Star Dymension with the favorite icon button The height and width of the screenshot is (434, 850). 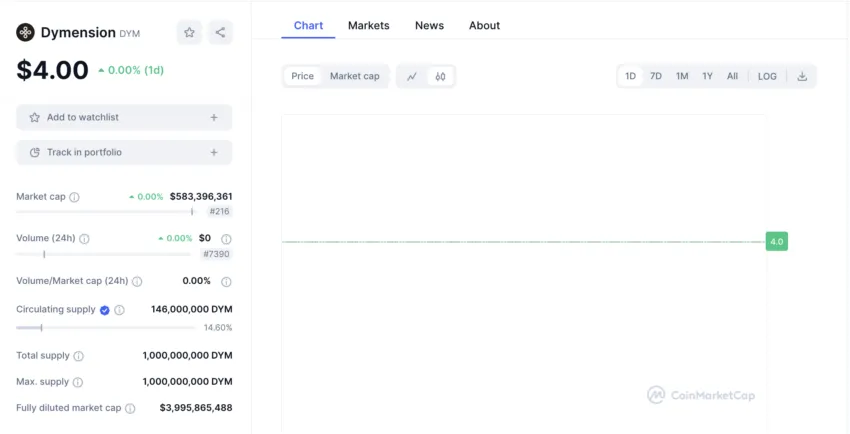point(189,33)
